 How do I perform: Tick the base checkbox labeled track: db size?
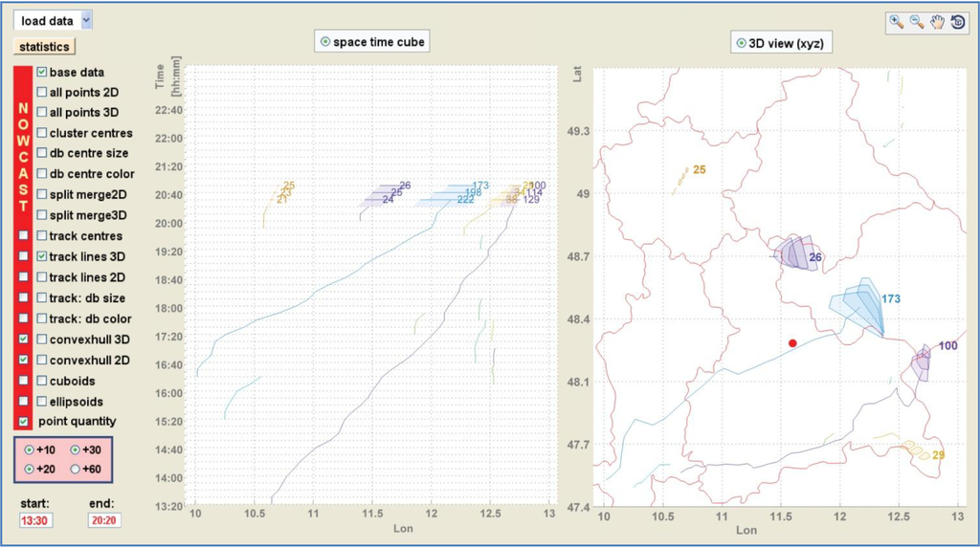pos(42,298)
